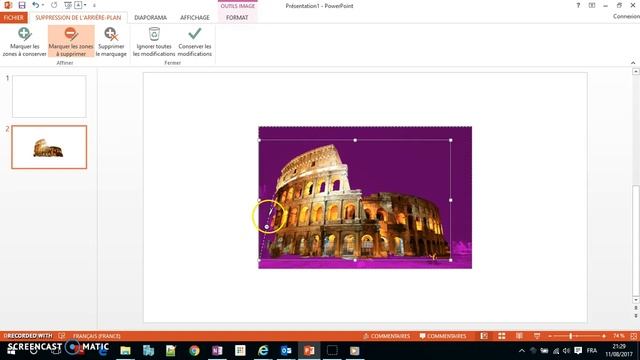Open Customize Quick Access Toolbar dropdown
640x360 pixels.
coord(94,6)
